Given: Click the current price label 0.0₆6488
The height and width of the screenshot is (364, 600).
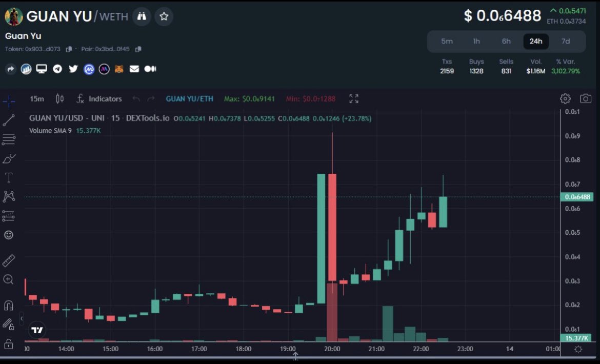Looking at the screenshot, I should pos(577,197).
